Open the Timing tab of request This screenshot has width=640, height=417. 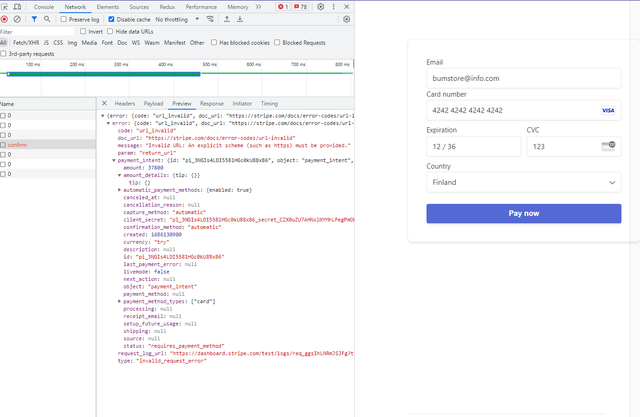point(269,104)
